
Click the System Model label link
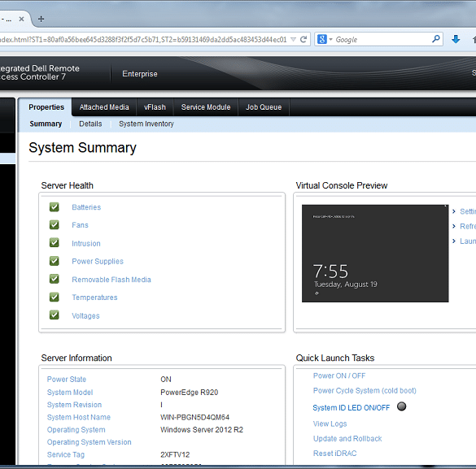70,393
